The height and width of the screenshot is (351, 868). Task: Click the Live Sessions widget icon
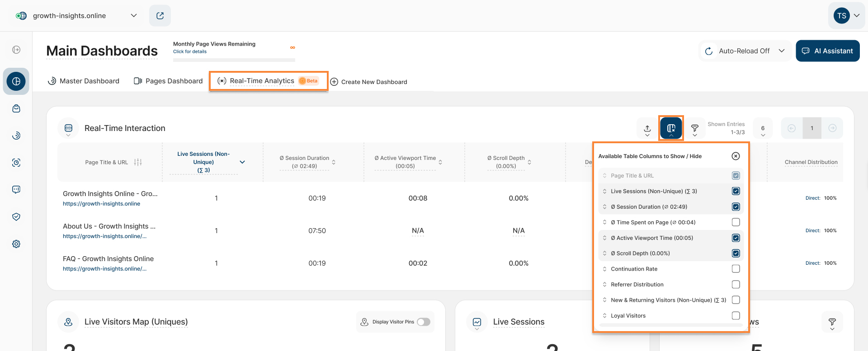[x=477, y=322]
